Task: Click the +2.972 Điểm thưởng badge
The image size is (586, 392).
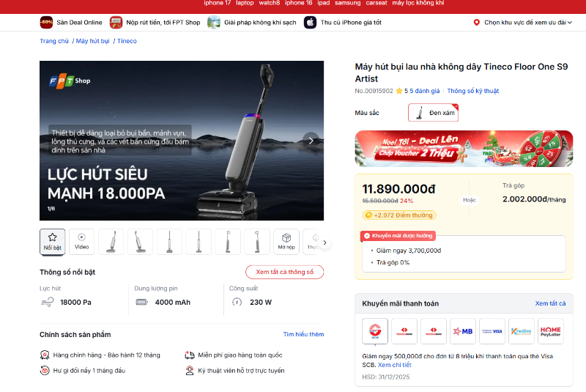Action: tap(399, 215)
